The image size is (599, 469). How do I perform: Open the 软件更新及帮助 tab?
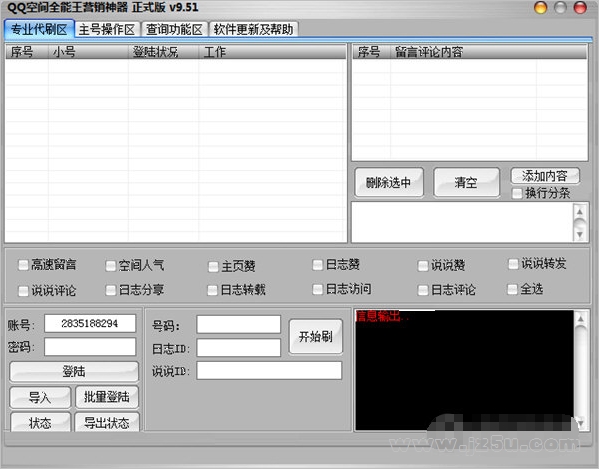pos(253,29)
